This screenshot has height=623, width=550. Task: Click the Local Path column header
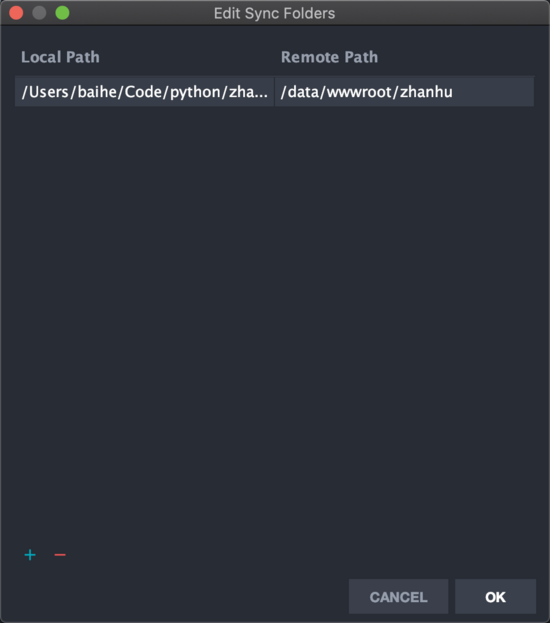pos(60,57)
